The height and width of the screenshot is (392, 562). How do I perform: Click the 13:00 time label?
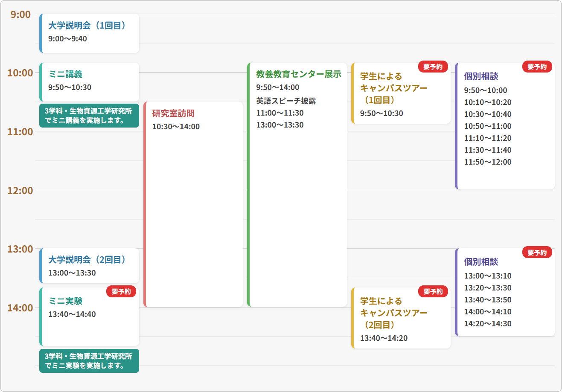coord(20,249)
